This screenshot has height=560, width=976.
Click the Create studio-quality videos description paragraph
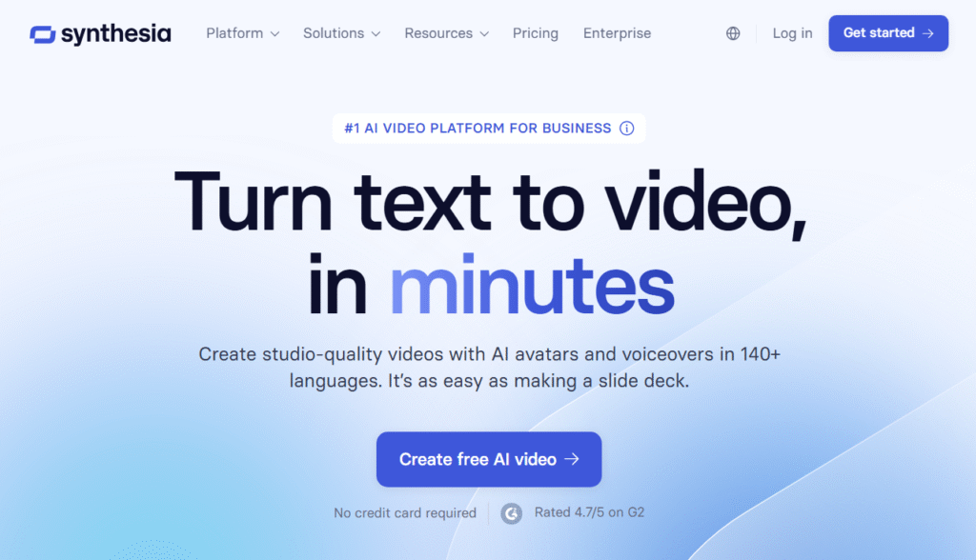489,367
